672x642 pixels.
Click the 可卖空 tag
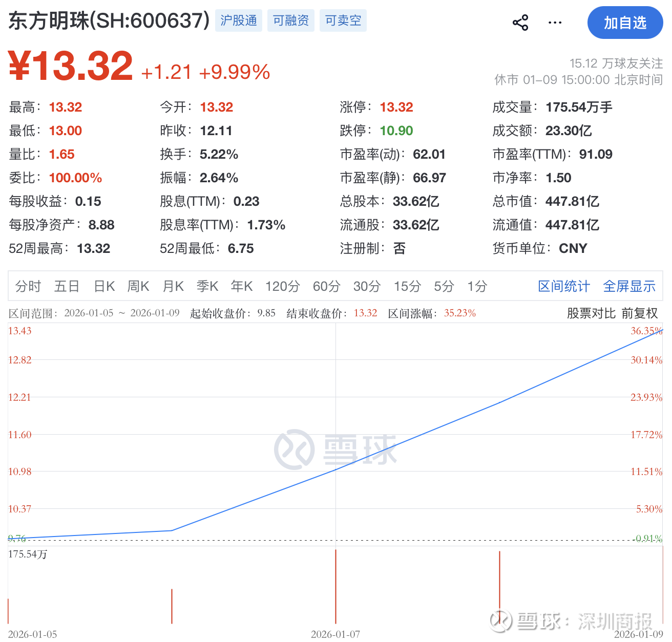click(343, 20)
